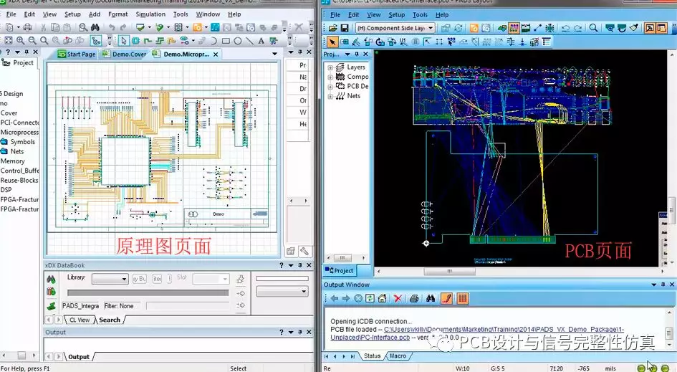Click the red X Clear icon in Output Window
Viewport: 677px width, 372px height.
tap(398, 298)
